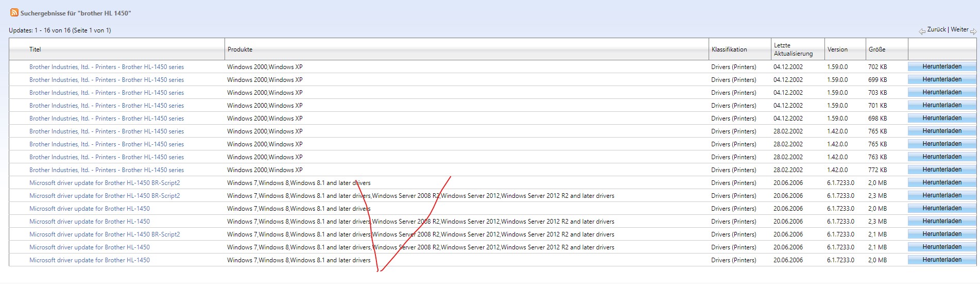
Task: Download the BR-Script2 2,0 MB driver via Herunterladen
Action: click(942, 182)
